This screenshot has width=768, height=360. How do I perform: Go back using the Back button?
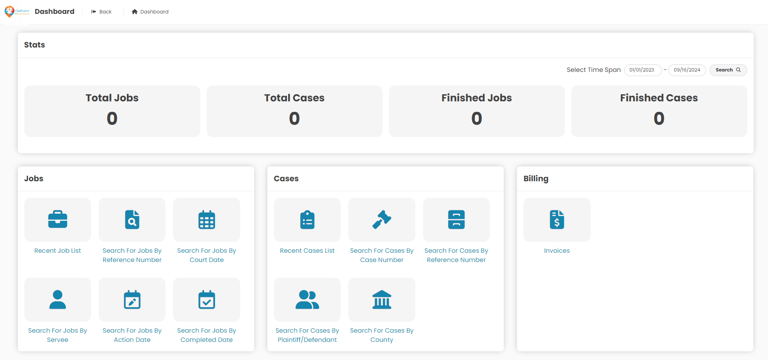(101, 12)
